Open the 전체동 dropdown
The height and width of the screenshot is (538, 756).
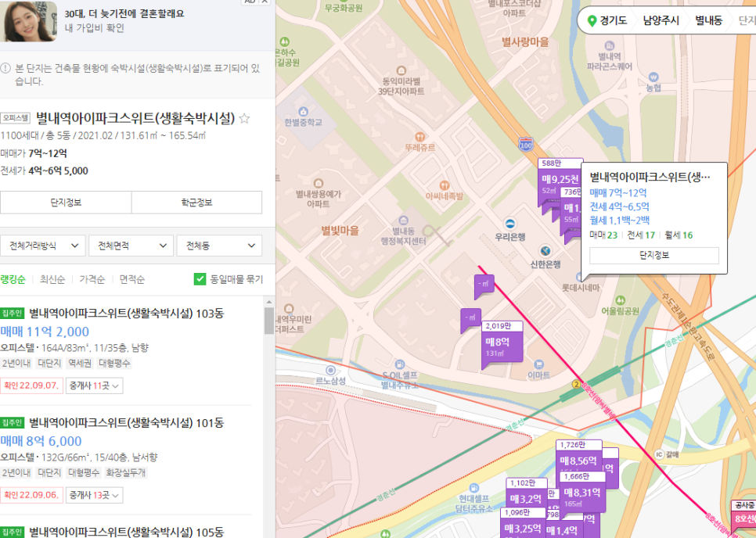point(219,246)
